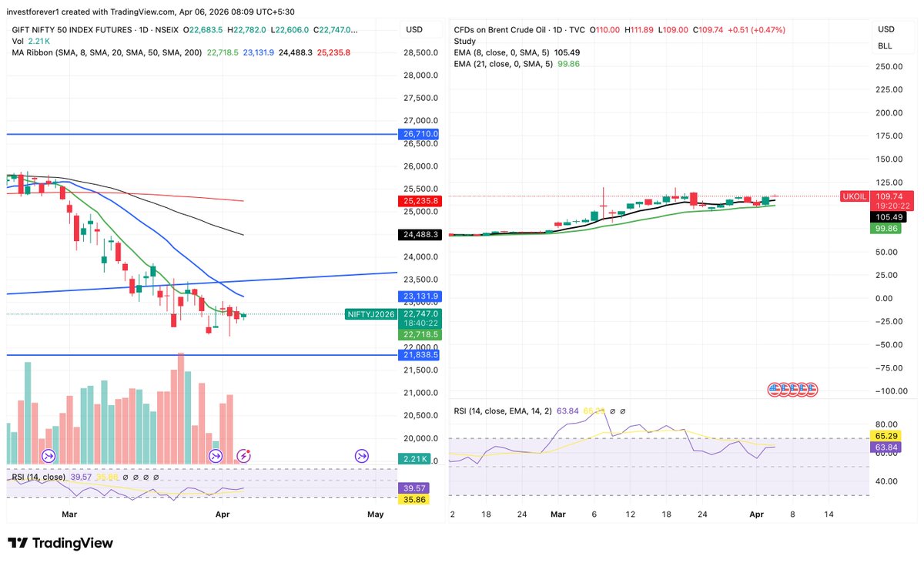The image size is (924, 563).
Task: Click the red 25,235.8 axis price label
Action: pos(420,201)
